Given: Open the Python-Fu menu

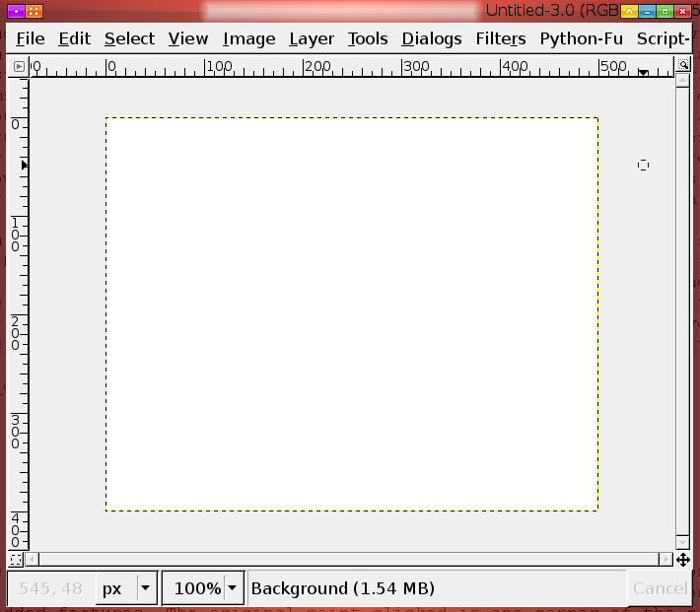Looking at the screenshot, I should pos(581,38).
